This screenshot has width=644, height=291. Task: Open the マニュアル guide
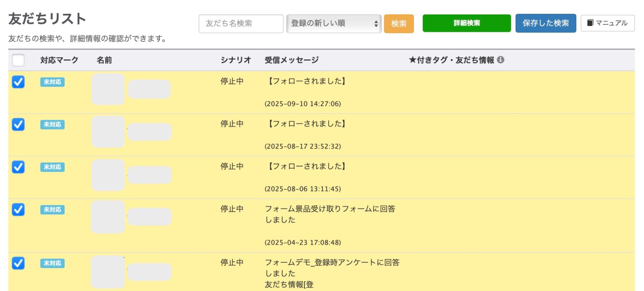607,23
